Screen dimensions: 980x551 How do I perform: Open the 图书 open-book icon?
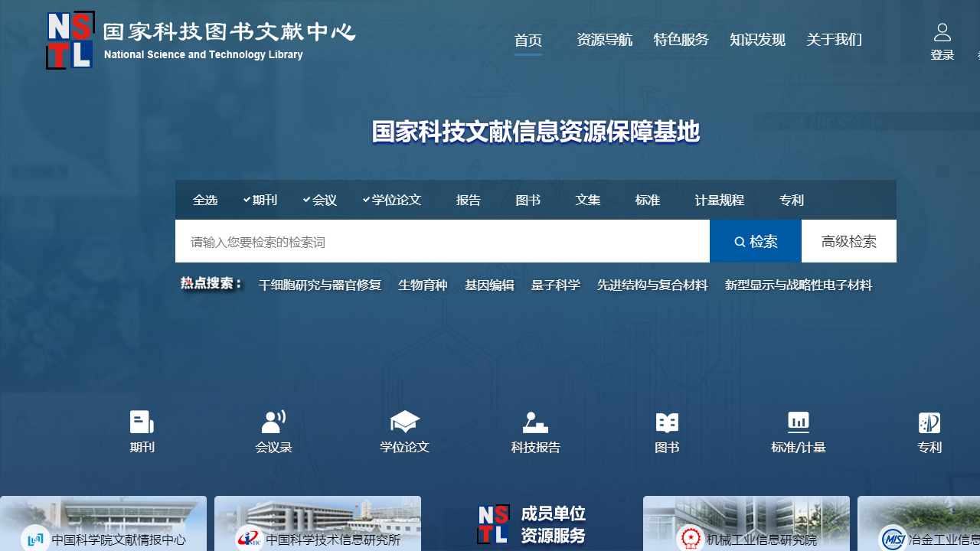click(667, 422)
